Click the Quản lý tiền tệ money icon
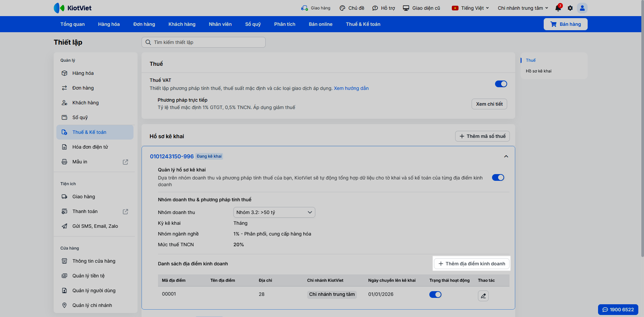The height and width of the screenshot is (317, 644). pyautogui.click(x=64, y=276)
